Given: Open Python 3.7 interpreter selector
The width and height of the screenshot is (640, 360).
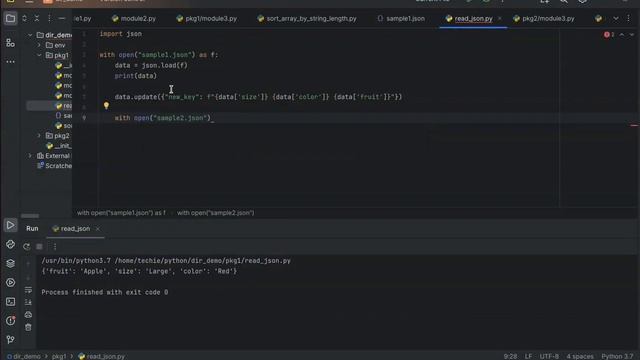Looking at the screenshot, I should 617,356.
